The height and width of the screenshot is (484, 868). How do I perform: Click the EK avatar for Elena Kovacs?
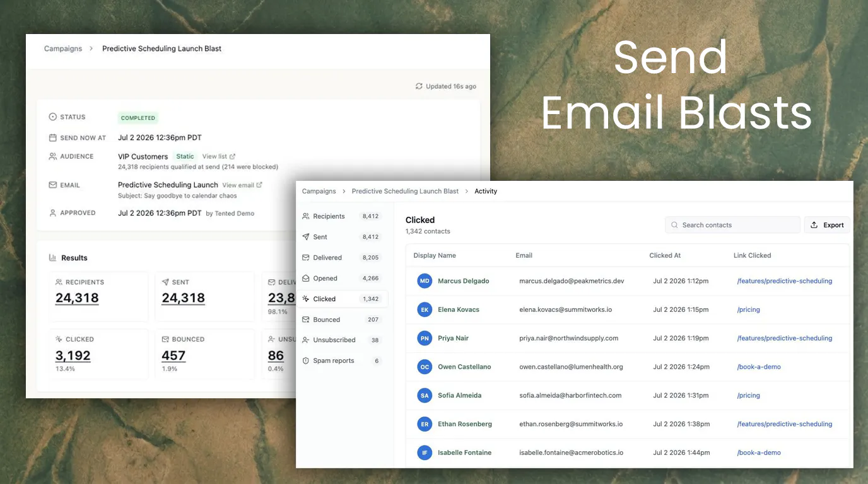pos(425,310)
